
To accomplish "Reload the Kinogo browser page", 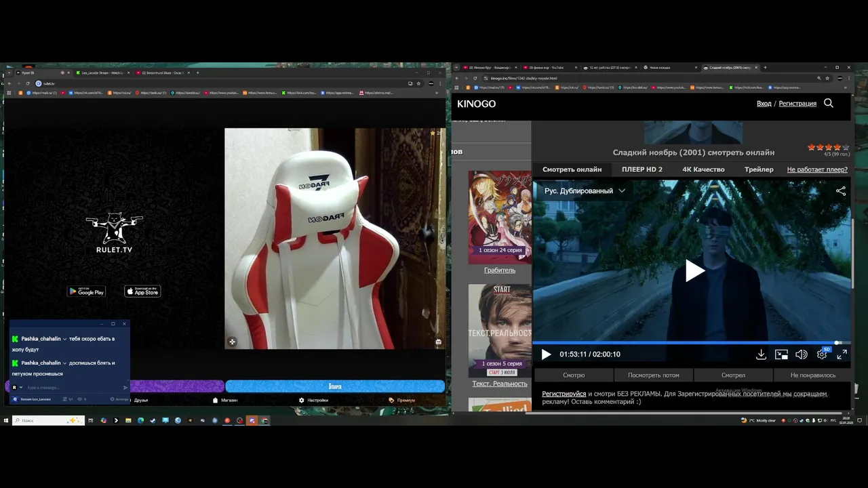I will coord(475,78).
